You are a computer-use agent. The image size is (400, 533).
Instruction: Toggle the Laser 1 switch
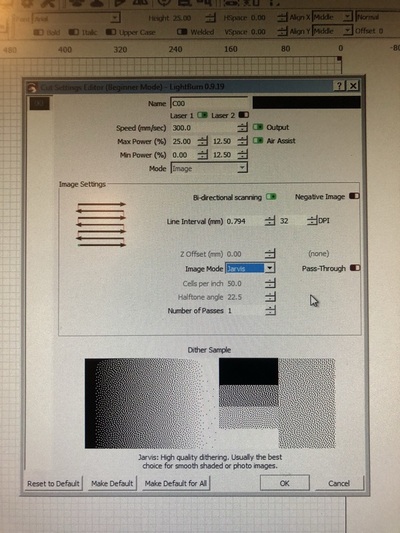[202, 115]
